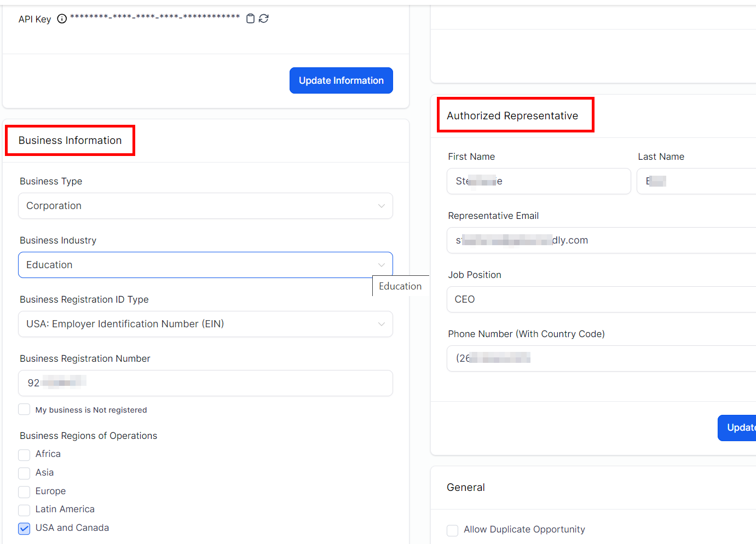The height and width of the screenshot is (544, 756).
Task: Copy the API key to clipboard
Action: point(250,19)
